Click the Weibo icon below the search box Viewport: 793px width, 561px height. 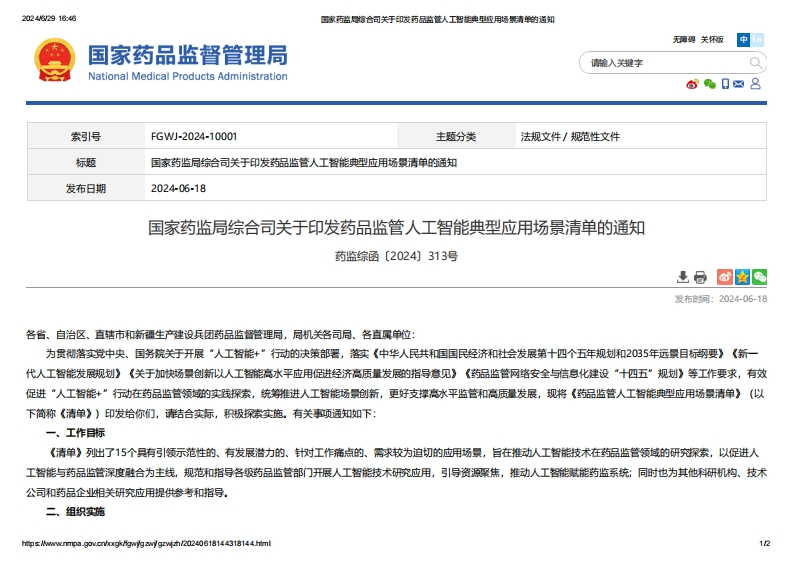pyautogui.click(x=692, y=84)
